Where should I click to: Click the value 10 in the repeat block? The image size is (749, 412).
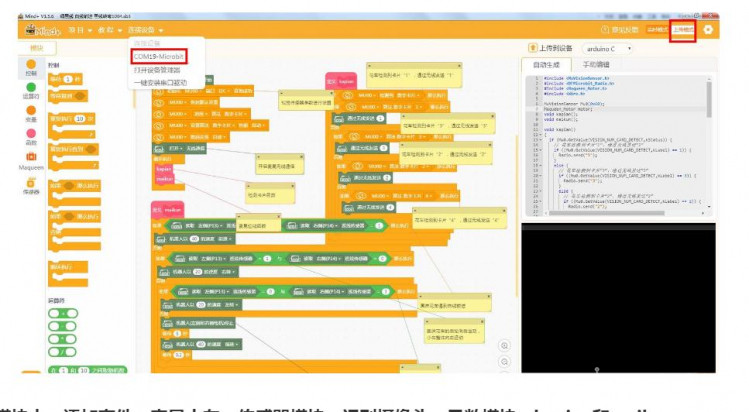(x=79, y=118)
